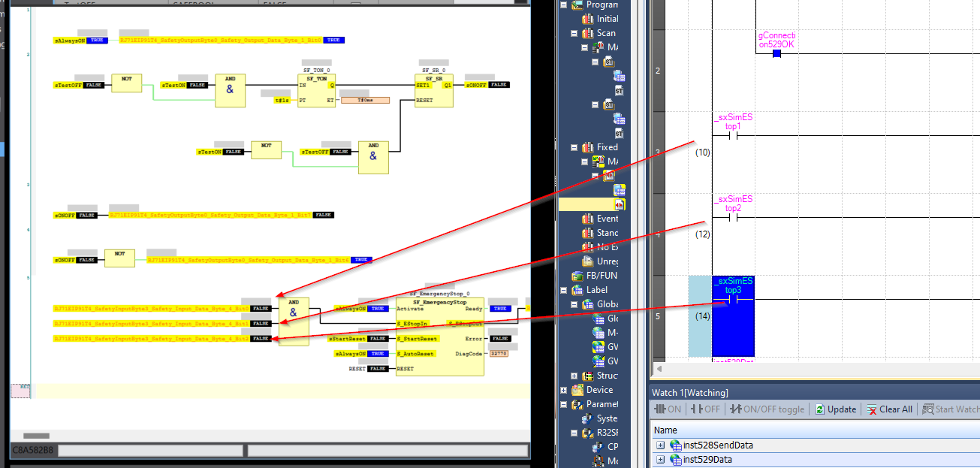980x468 pixels.
Task: Click ON/OFF toggle in Watch toolbar
Action: (x=767, y=409)
